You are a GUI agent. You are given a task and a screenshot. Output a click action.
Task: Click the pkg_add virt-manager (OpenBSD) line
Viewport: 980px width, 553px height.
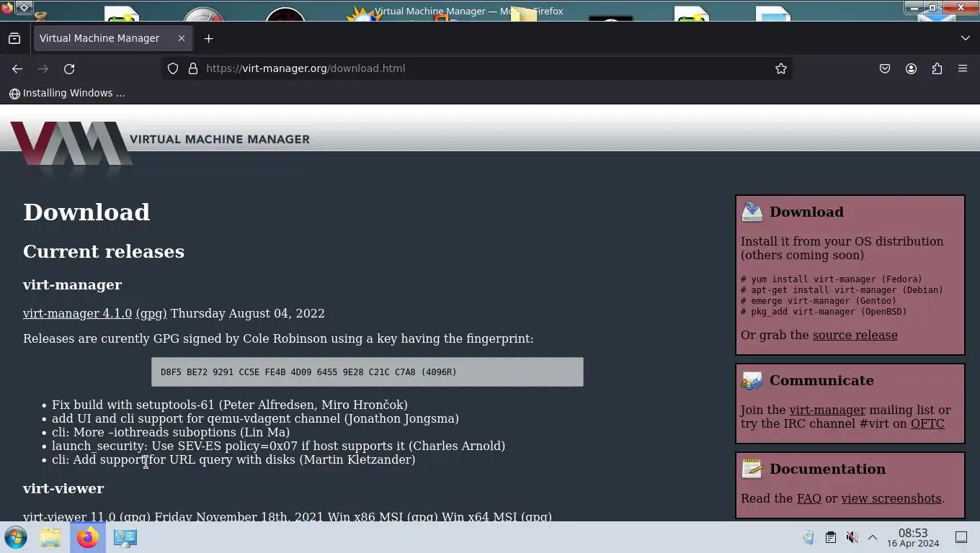[x=824, y=312]
